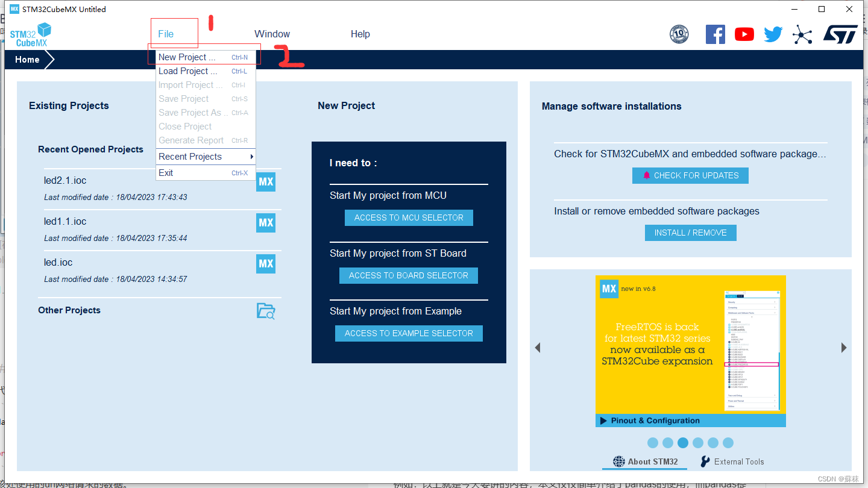The image size is (868, 488).
Task: Open the Twitter bird icon
Action: 773,34
